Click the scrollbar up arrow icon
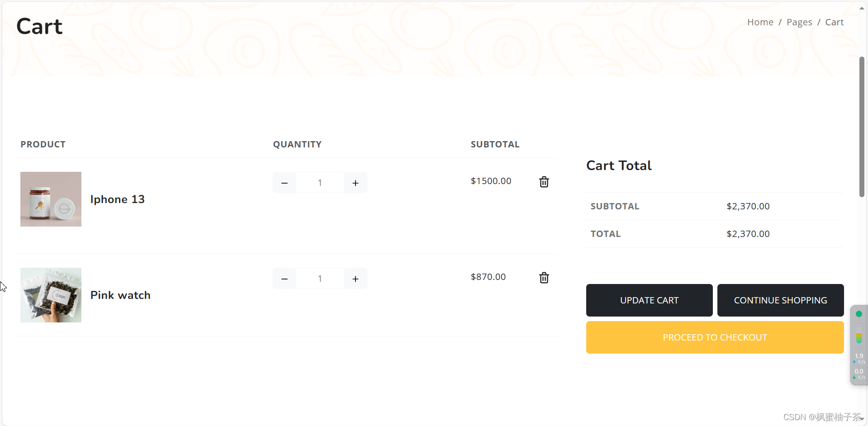The width and height of the screenshot is (868, 426). tap(861, 7)
